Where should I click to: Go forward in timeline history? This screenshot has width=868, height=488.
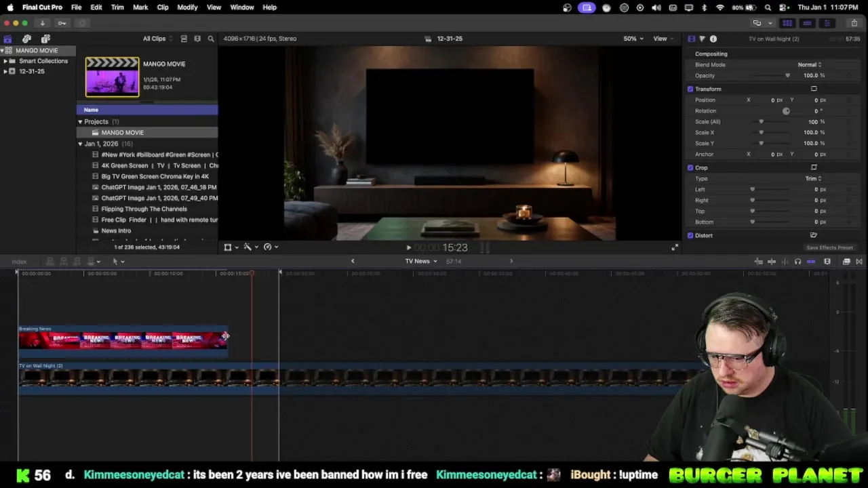click(511, 261)
